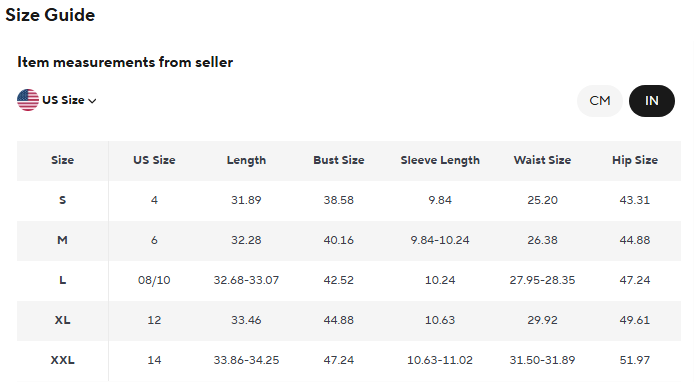Click the US flag icon
The image size is (694, 382).
pyautogui.click(x=28, y=100)
